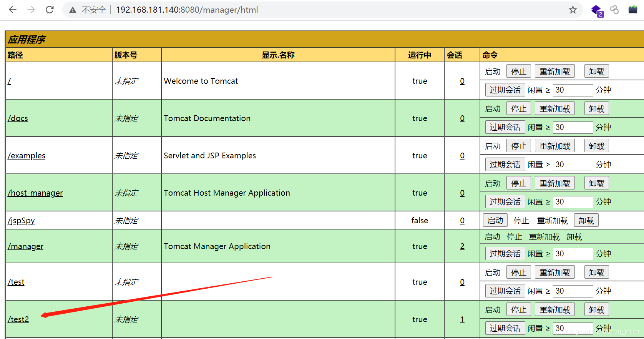Select the 'Tomcat Manager Application' display name
The width and height of the screenshot is (644, 339).
[x=217, y=246]
